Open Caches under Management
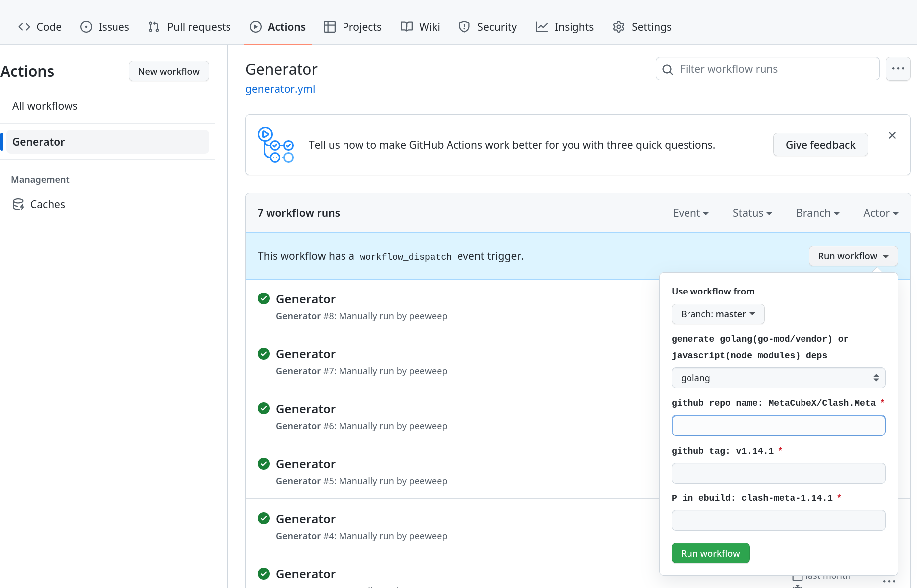Viewport: 917px width, 588px height. (x=48, y=204)
